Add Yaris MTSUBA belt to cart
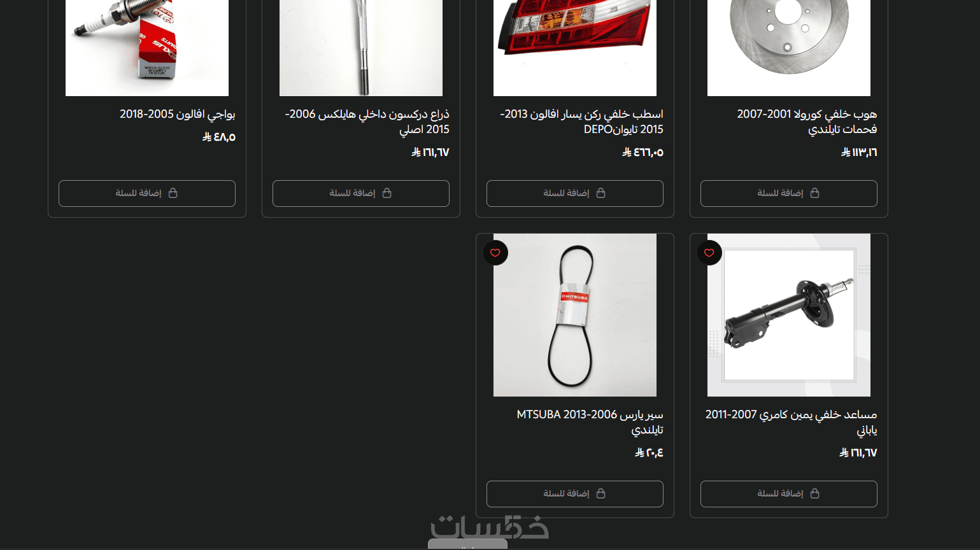 tap(575, 494)
